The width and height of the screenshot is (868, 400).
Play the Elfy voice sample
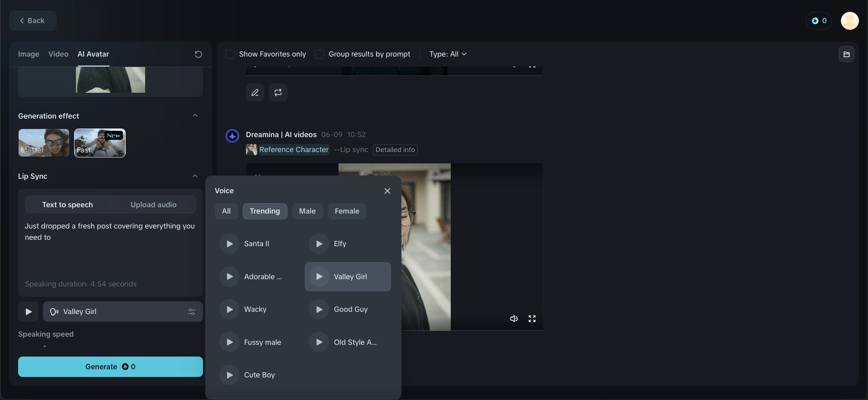pyautogui.click(x=319, y=244)
